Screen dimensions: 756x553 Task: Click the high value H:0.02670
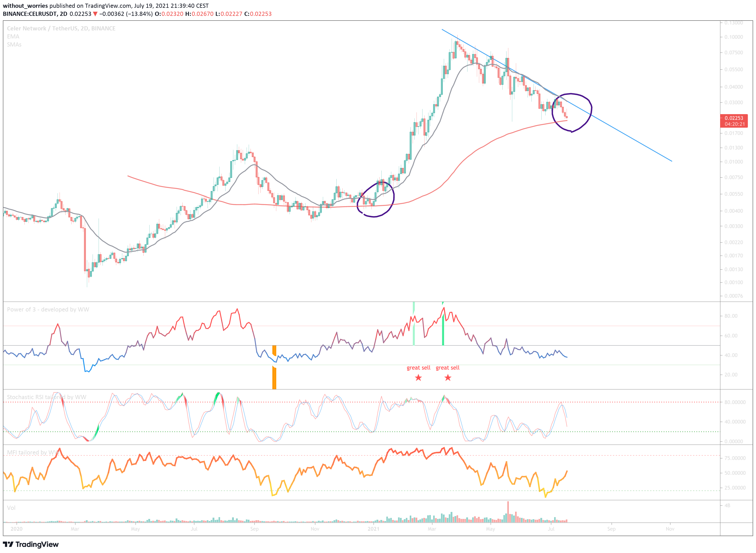199,14
